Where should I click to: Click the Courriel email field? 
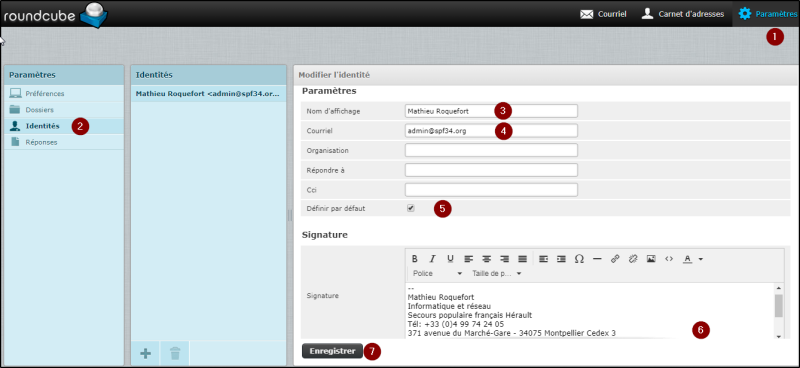coord(491,131)
